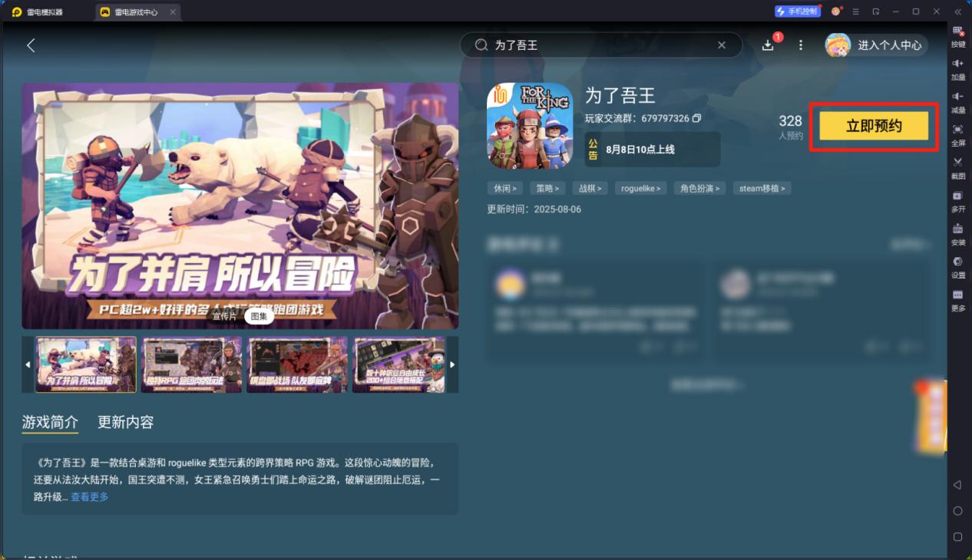Click 查看更多 to expand description

point(90,497)
